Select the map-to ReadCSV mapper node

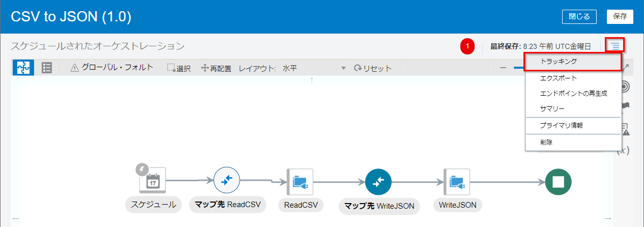[226, 181]
